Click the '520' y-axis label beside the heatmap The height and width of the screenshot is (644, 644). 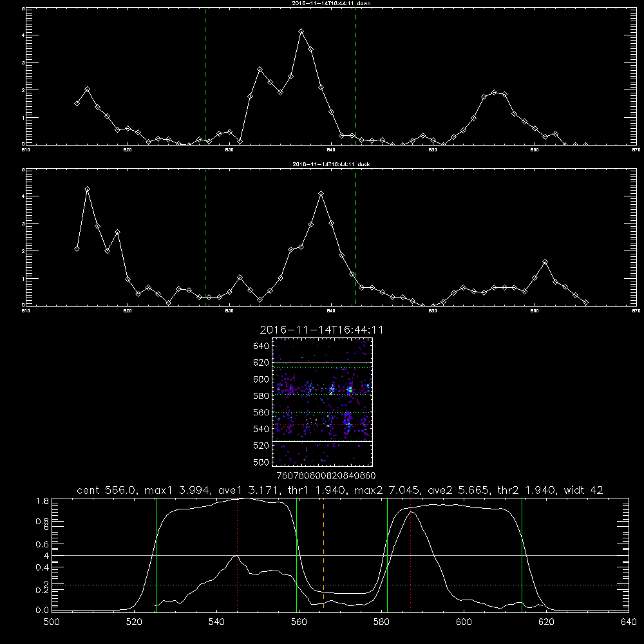pyautogui.click(x=261, y=446)
